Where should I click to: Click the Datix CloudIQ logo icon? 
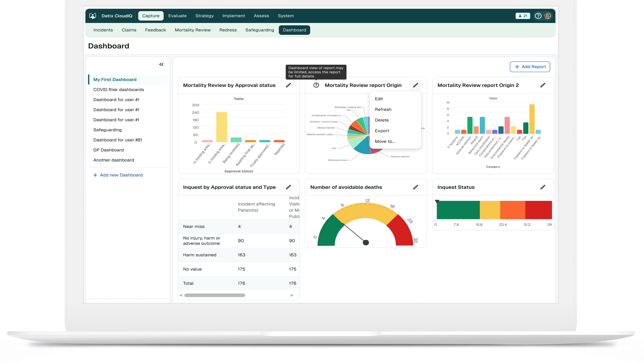tap(93, 16)
